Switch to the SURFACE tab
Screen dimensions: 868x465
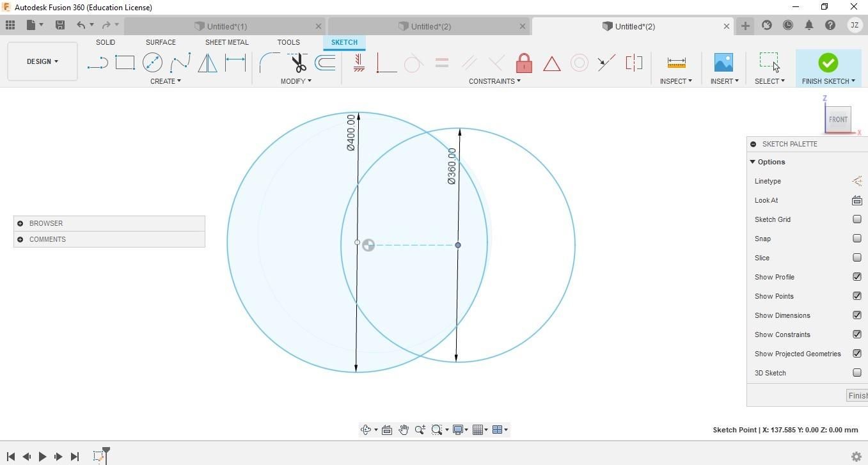(161, 42)
